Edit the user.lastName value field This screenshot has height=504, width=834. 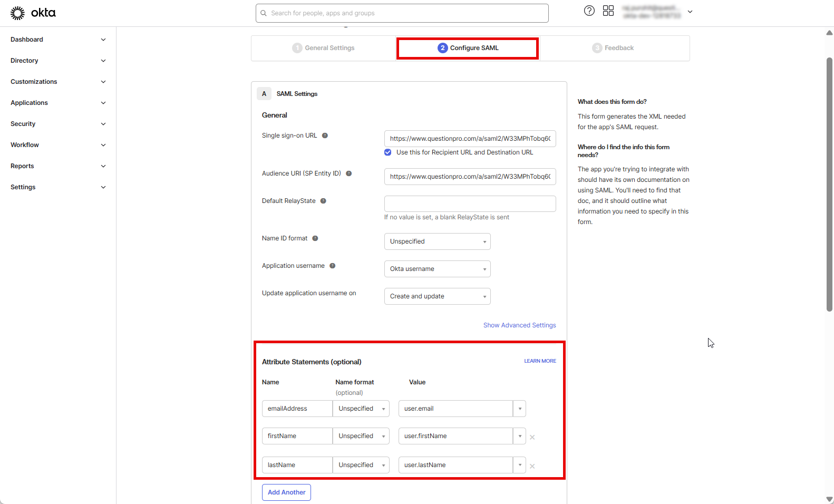[456, 465]
